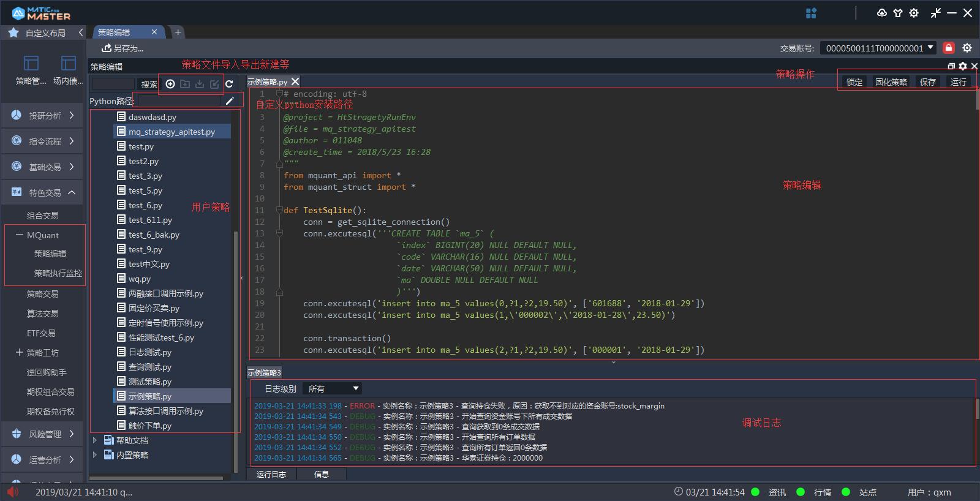The width and height of the screenshot is (980, 501).
Task: Expand the 内置策略 tree node
Action: pos(95,454)
